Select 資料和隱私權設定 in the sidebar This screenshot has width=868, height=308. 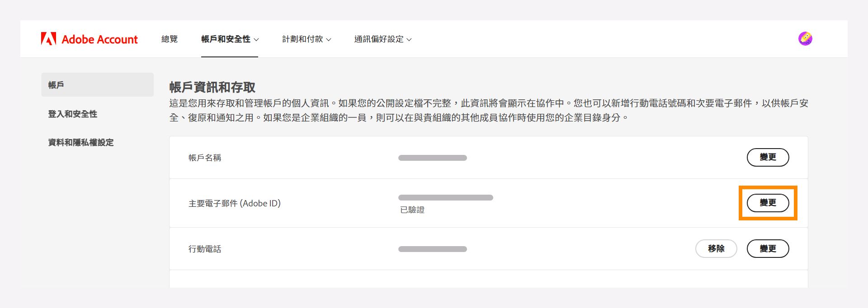pos(80,143)
